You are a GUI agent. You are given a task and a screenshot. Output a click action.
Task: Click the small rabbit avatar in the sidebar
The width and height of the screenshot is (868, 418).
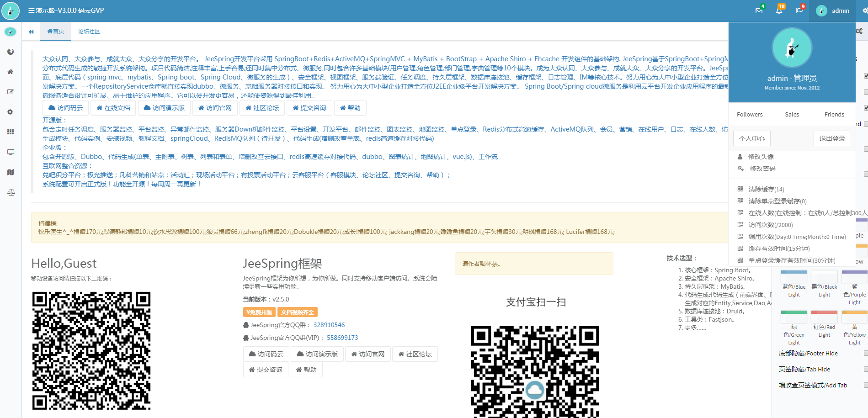tap(11, 32)
